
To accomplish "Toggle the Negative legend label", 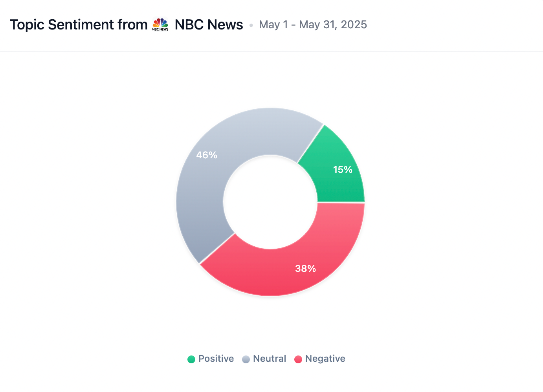I will pos(325,359).
